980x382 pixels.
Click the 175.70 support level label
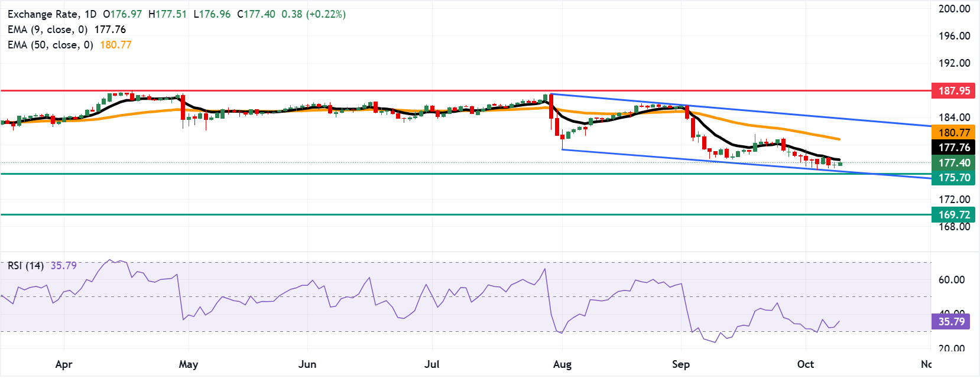tap(953, 178)
